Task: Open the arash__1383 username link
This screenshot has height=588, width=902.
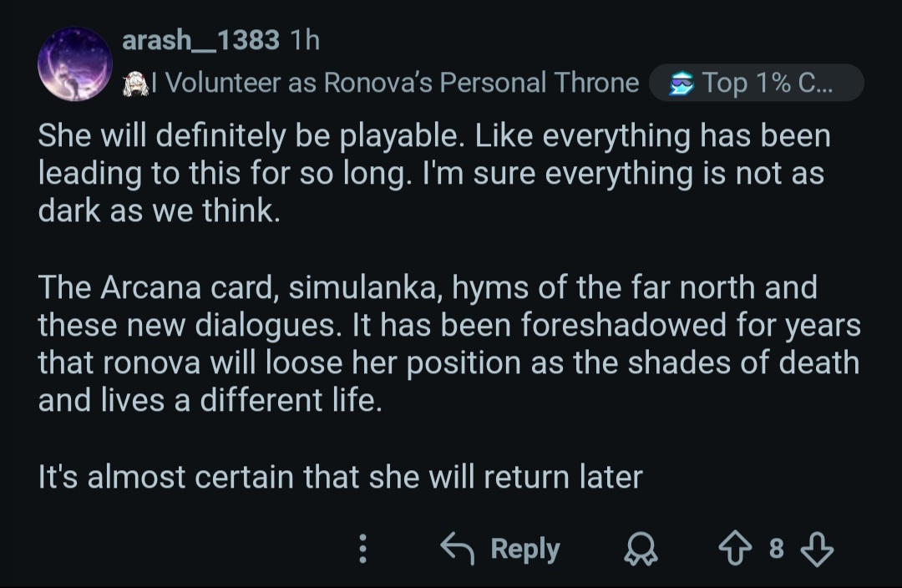Action: pyautogui.click(x=200, y=40)
